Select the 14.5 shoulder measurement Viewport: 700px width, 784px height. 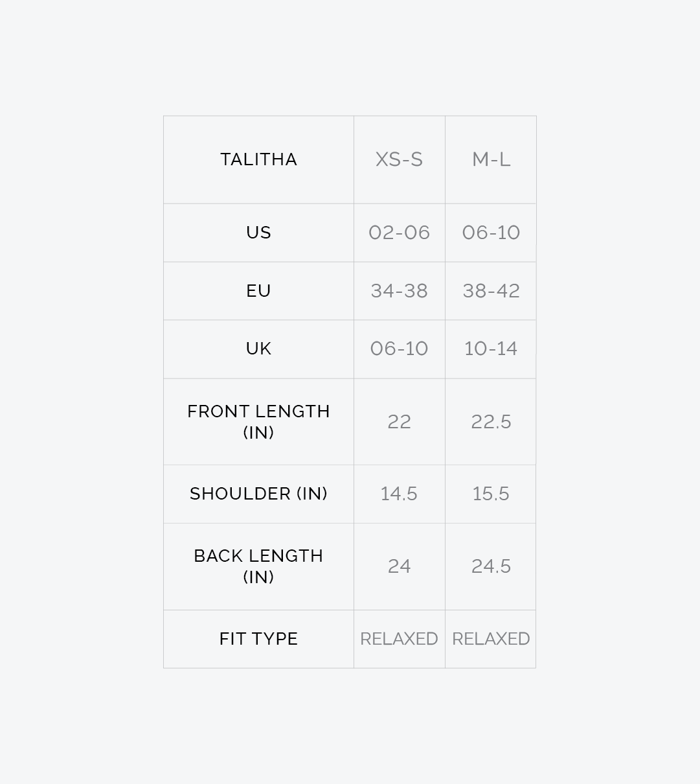click(x=399, y=494)
